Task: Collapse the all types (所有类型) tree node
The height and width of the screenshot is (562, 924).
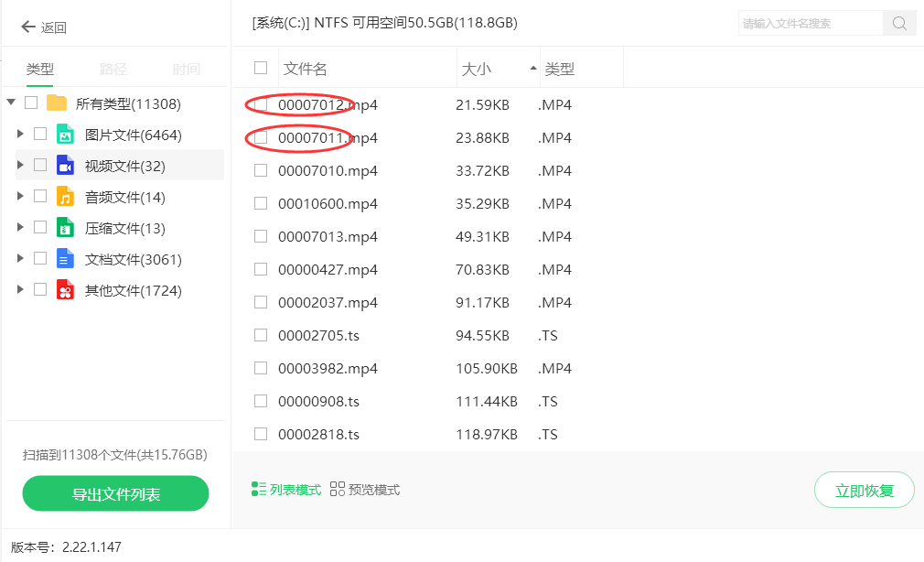Action: pyautogui.click(x=10, y=103)
